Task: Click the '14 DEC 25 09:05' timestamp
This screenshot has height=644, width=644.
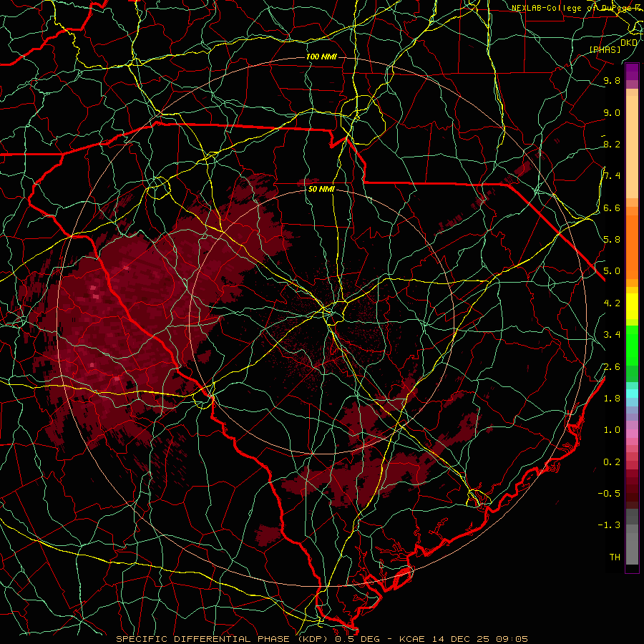Action: 479,639
